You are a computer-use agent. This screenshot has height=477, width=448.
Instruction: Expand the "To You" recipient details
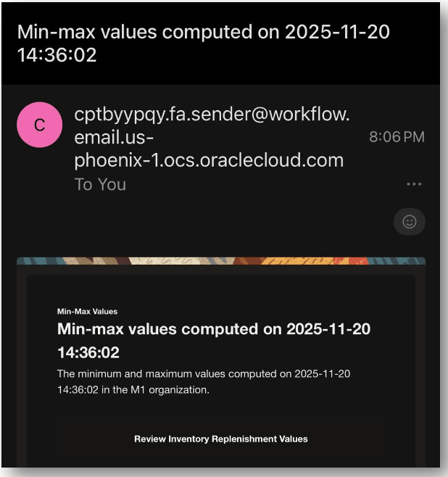click(100, 185)
